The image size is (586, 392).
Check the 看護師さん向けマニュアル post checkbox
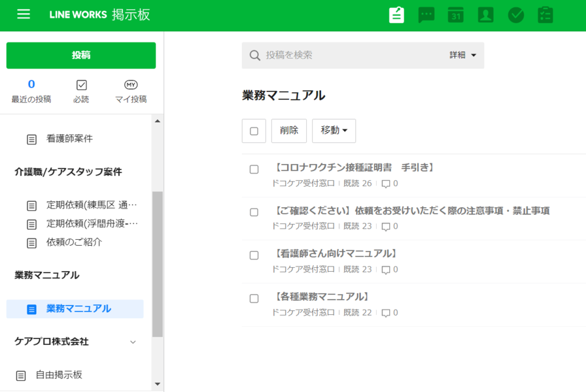254,255
